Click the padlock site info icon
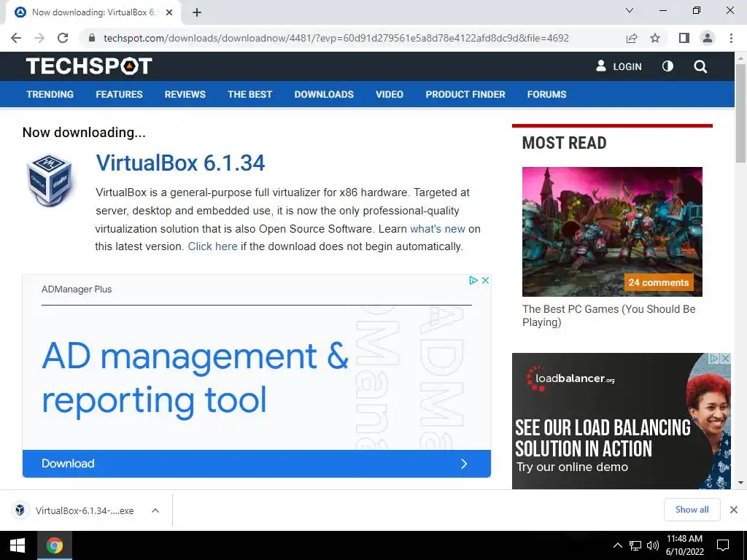Image resolution: width=747 pixels, height=560 pixels. pyautogui.click(x=92, y=38)
